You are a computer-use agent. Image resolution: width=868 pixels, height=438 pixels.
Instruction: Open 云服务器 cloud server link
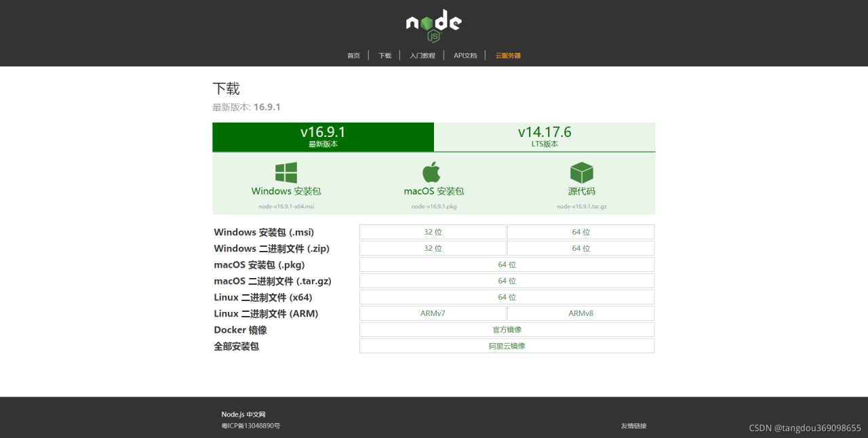tap(509, 56)
